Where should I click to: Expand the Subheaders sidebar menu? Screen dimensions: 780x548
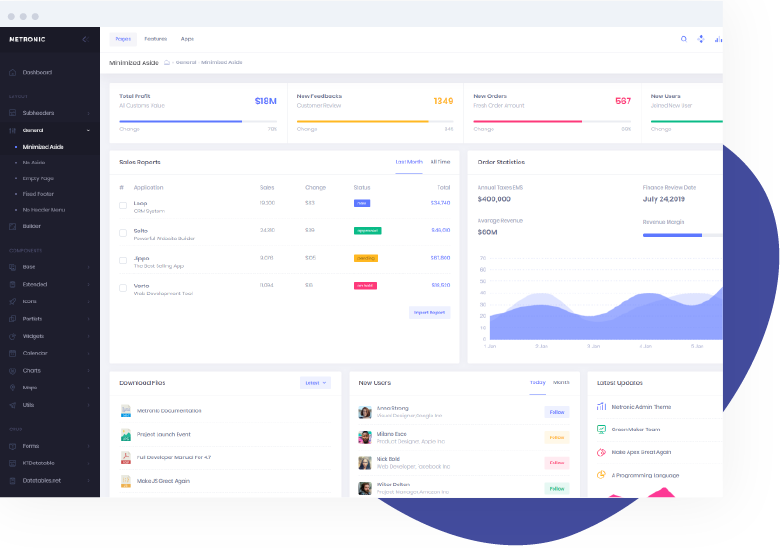tap(48, 114)
